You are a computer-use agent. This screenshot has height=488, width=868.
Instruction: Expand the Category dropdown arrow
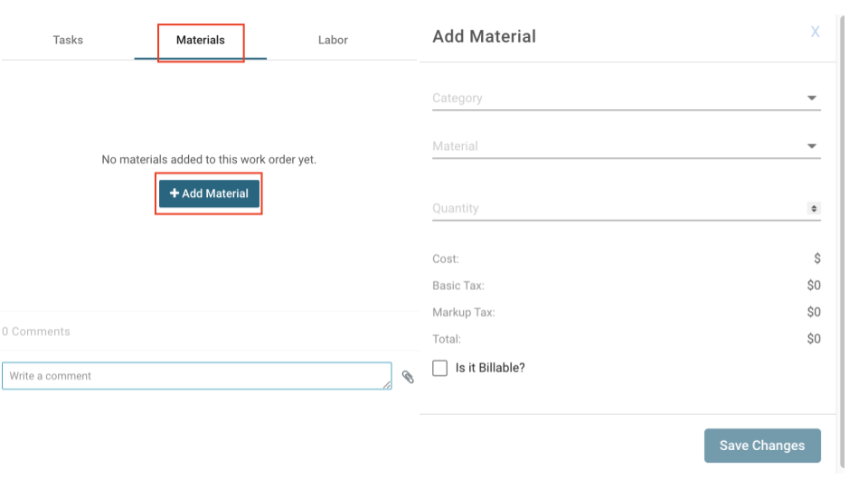tap(811, 99)
